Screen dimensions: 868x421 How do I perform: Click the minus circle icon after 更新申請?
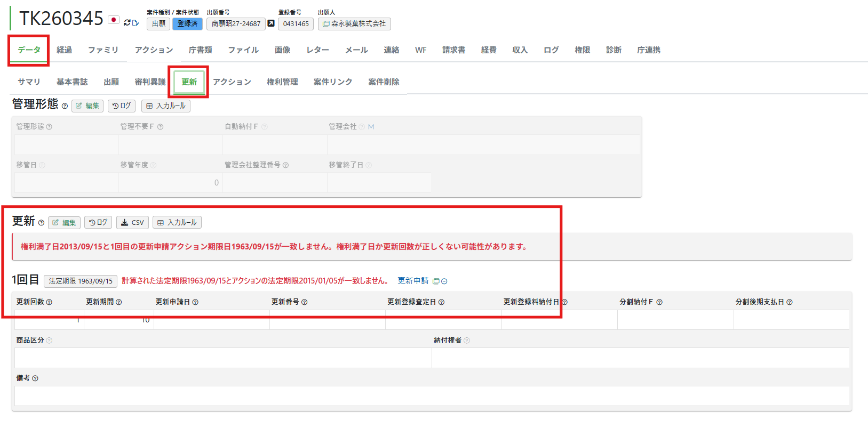click(444, 281)
